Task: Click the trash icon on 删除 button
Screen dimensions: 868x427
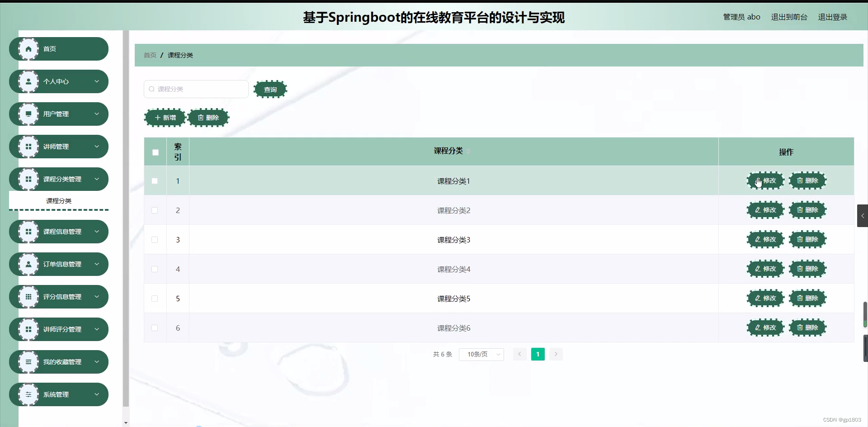Action: coord(200,117)
